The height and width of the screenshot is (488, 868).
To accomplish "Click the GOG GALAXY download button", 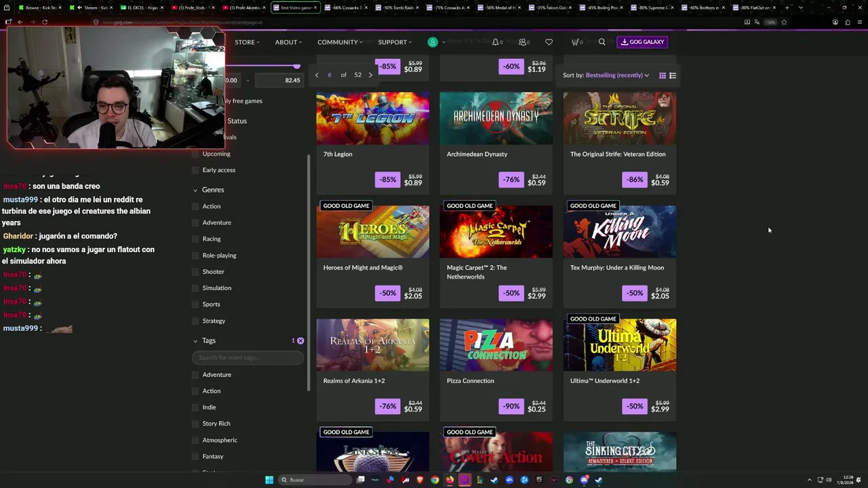I will [642, 42].
